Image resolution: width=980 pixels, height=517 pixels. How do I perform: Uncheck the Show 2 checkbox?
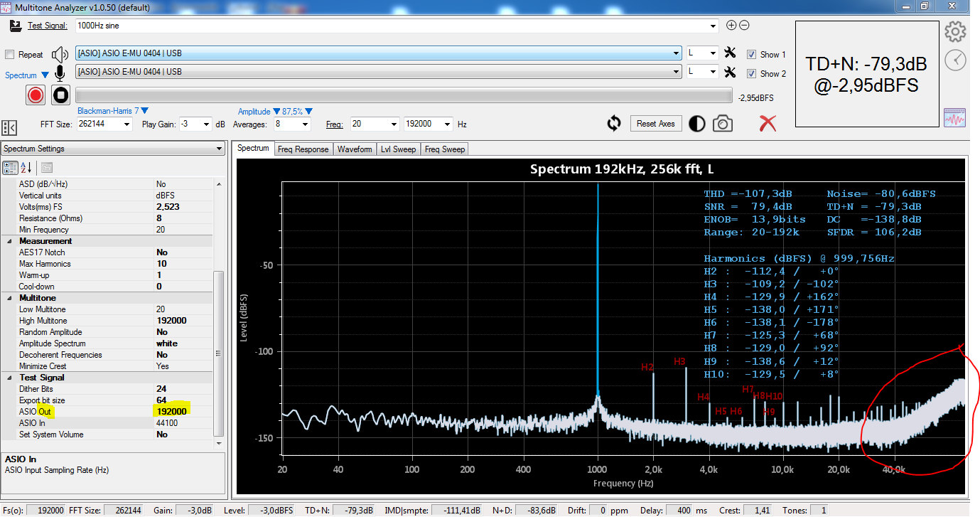[751, 74]
